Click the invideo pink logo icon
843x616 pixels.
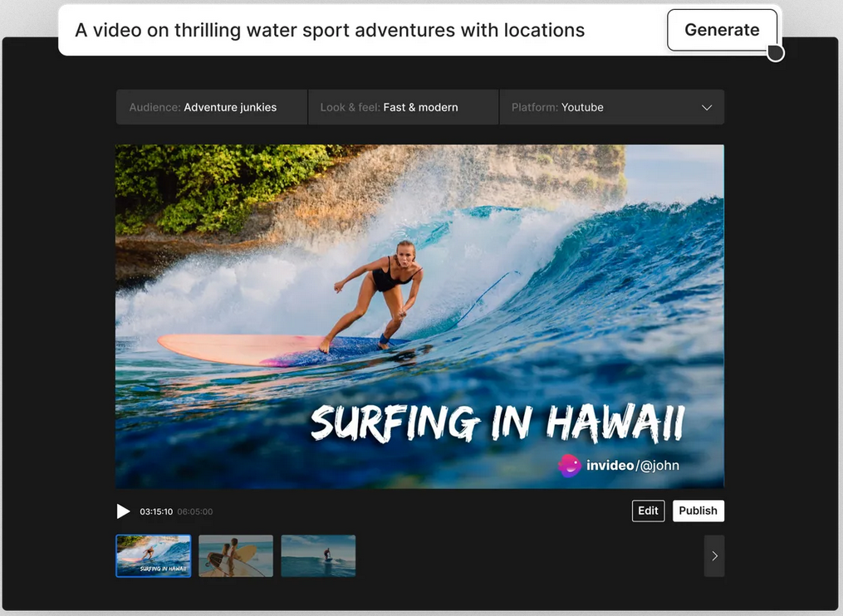click(x=570, y=466)
